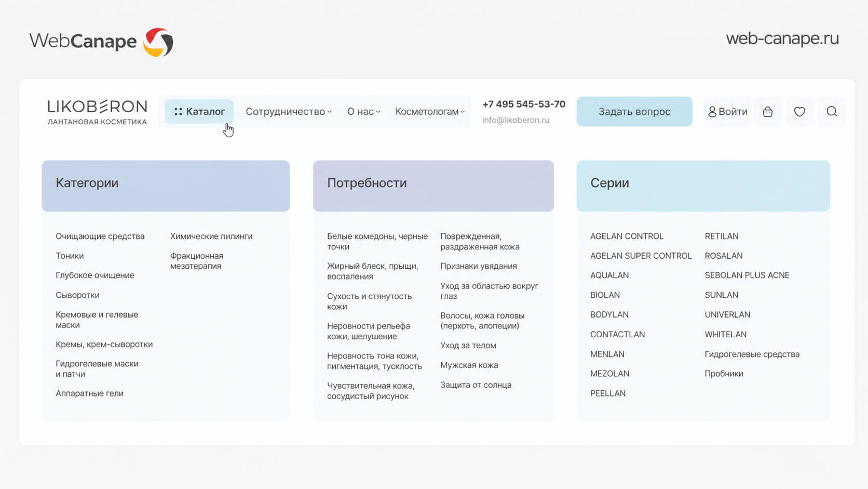The width and height of the screenshot is (868, 489).
Task: Open the BODYLAN series
Action: (609, 315)
